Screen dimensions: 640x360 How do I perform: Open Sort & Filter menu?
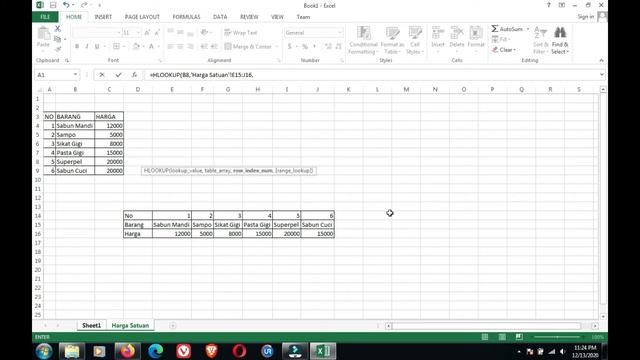point(540,40)
